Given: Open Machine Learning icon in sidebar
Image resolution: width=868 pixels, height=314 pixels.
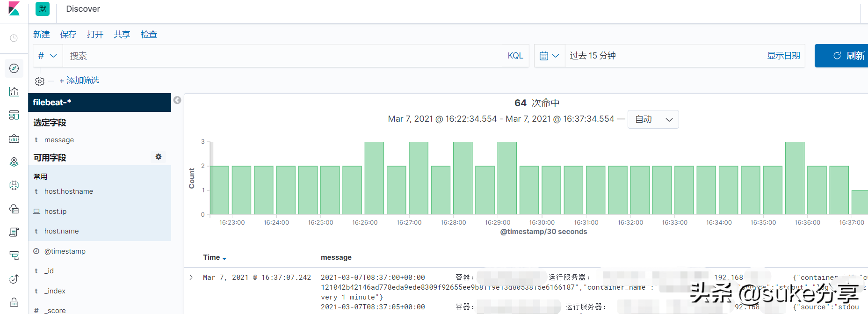Looking at the screenshot, I should (x=14, y=185).
